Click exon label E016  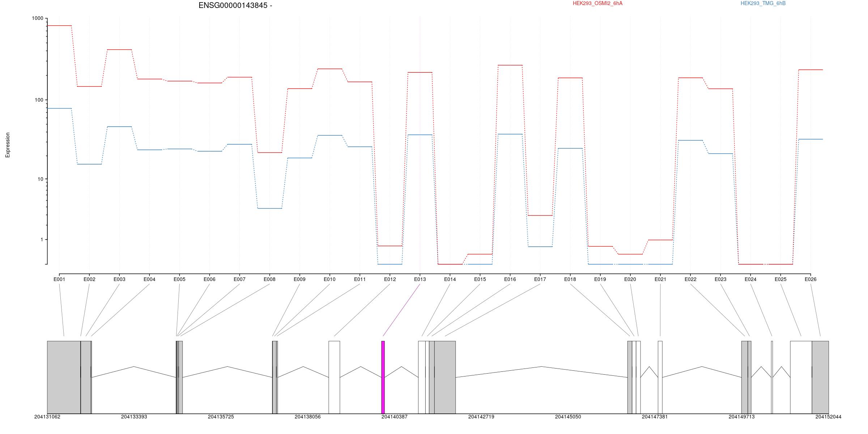(x=510, y=279)
